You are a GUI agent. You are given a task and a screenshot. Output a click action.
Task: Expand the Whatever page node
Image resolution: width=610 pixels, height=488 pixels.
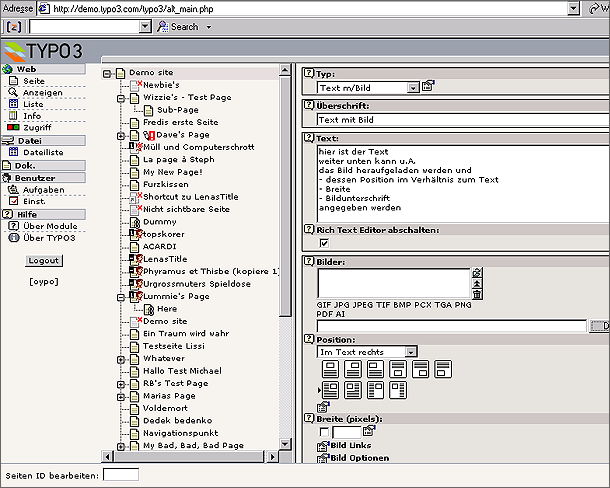tap(121, 360)
